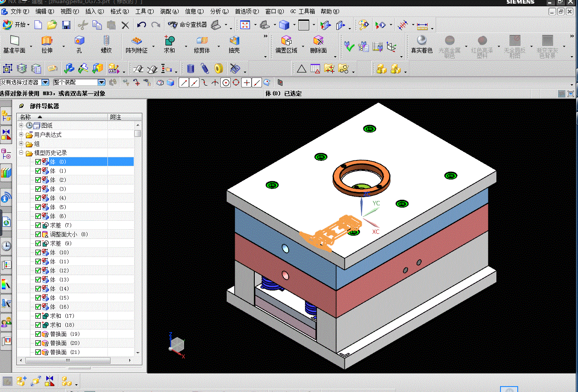Select 抽壳 shell tool

[x=234, y=45]
